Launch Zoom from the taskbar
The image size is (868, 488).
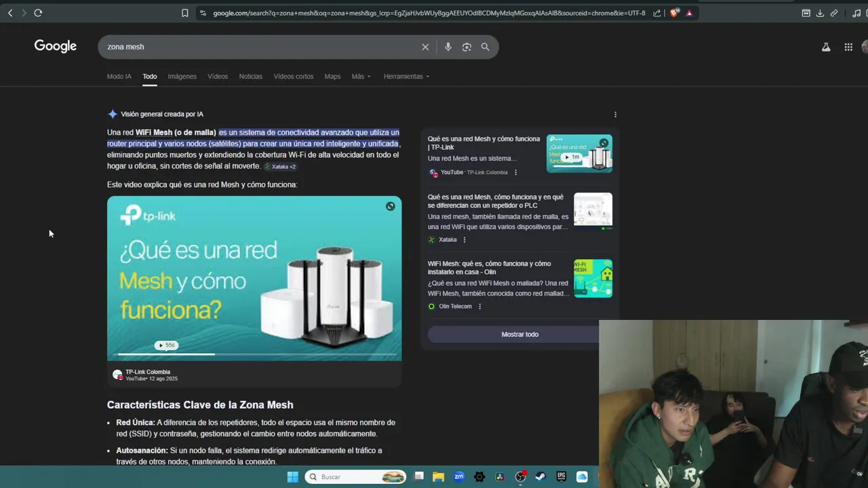459,477
